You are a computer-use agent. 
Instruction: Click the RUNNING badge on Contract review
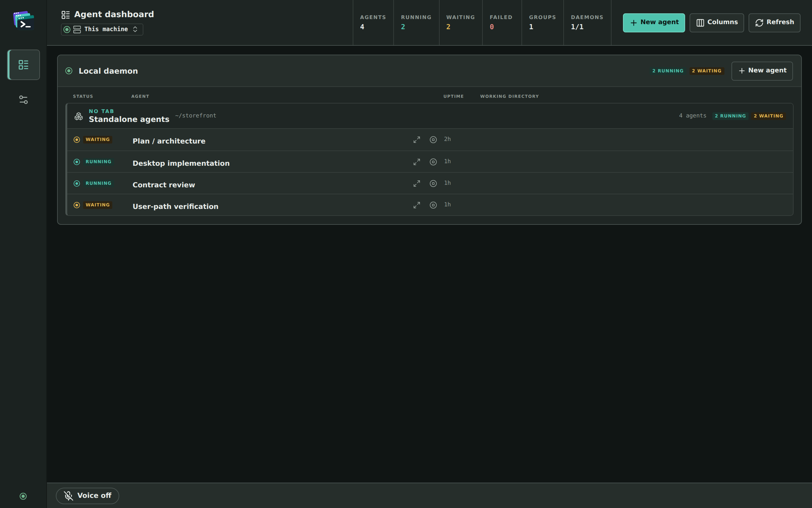98,184
